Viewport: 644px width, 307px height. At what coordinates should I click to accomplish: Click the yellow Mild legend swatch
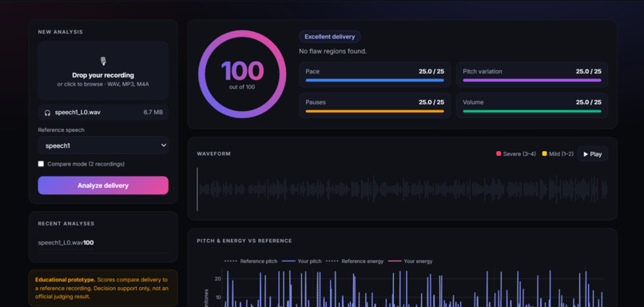pos(545,153)
